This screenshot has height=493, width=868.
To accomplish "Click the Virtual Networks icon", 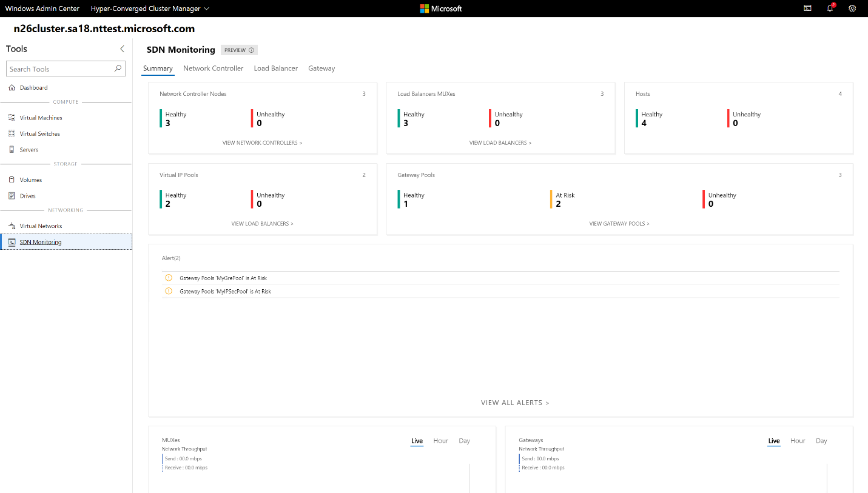I will click(x=12, y=226).
